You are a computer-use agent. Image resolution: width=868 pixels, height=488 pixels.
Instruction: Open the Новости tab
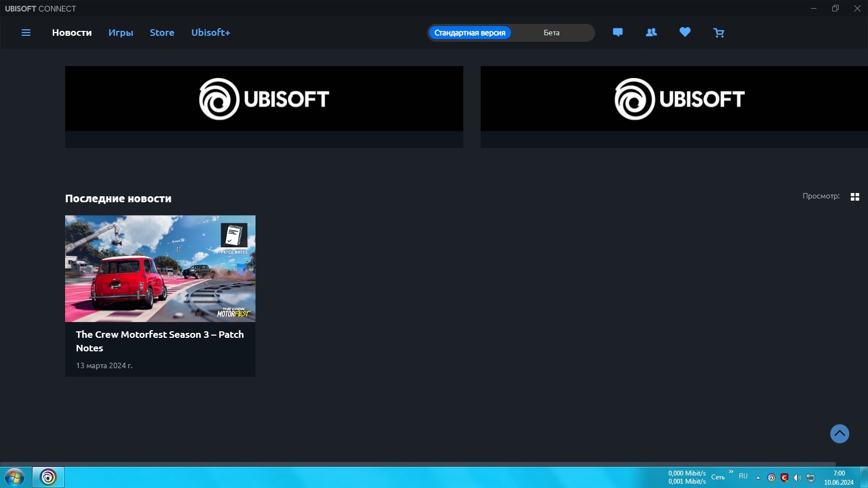tap(72, 33)
